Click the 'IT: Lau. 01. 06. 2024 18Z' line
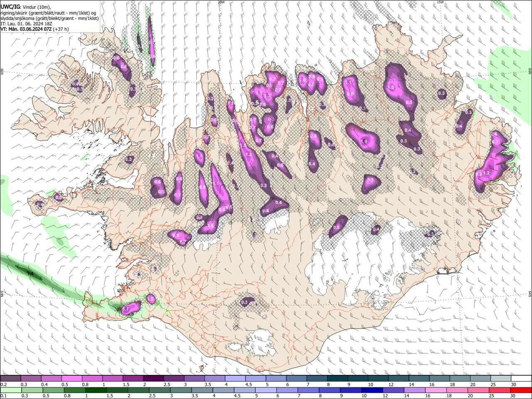The image size is (532, 399). coord(26,24)
